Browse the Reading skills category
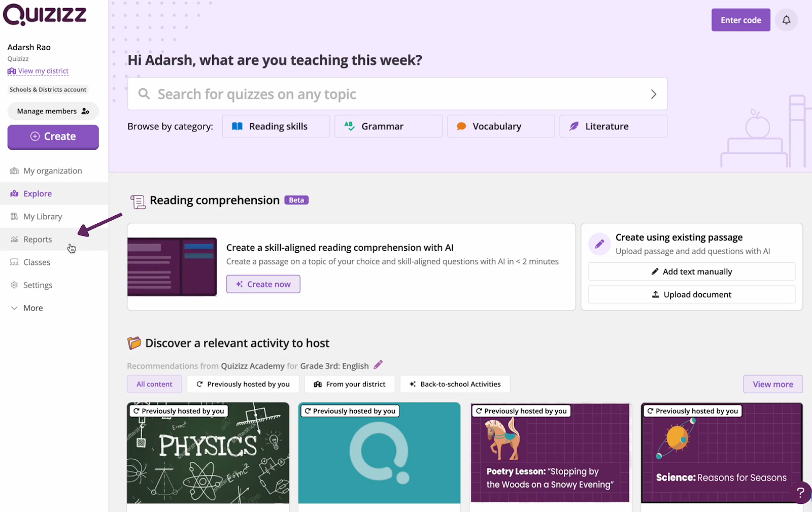This screenshot has height=512, width=812. 276,126
